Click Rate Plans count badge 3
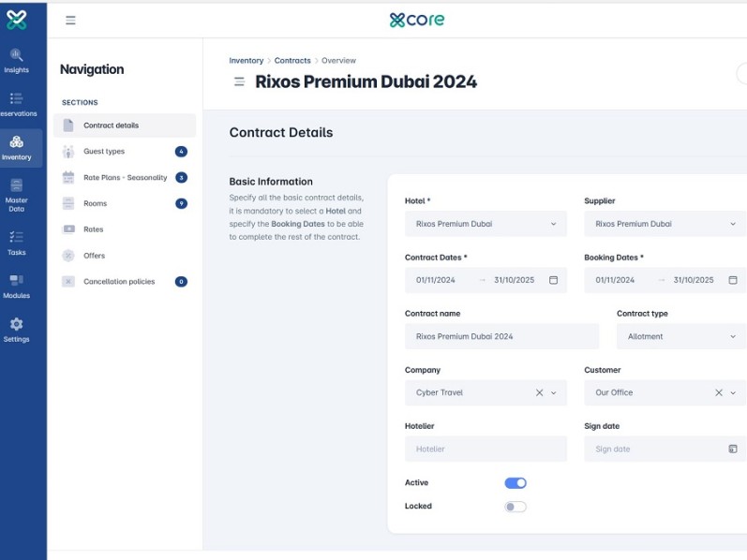This screenshot has height=560, width=747. click(x=181, y=178)
